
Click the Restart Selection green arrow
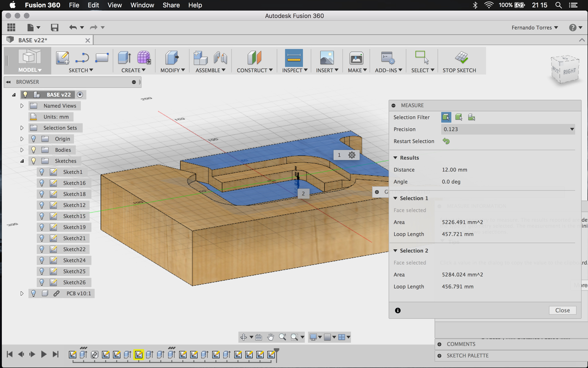tap(446, 141)
